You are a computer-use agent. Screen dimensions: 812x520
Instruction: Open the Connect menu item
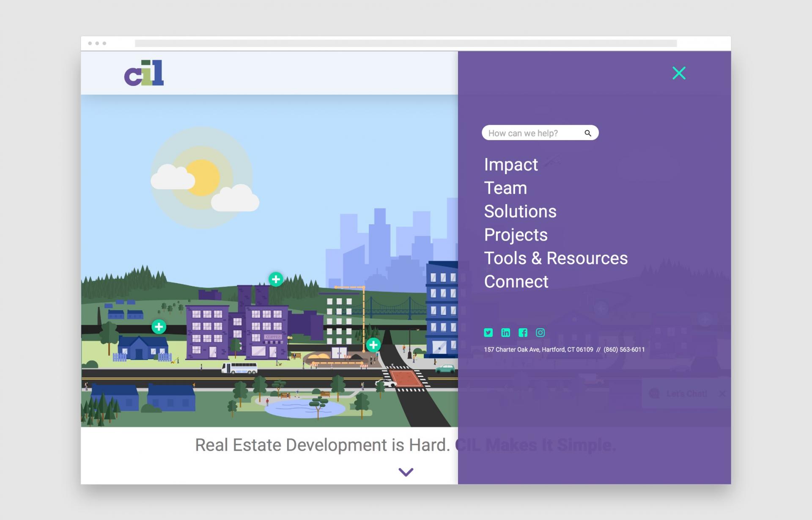point(516,281)
